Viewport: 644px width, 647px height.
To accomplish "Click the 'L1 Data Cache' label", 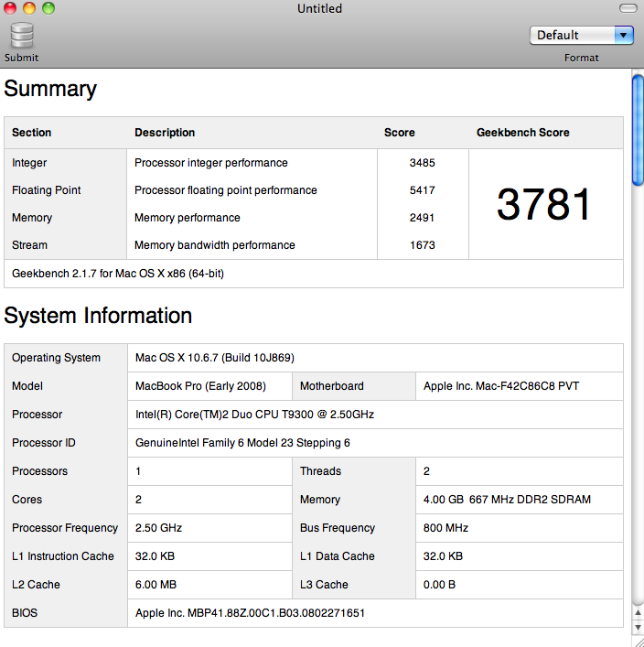I will pos(337,556).
